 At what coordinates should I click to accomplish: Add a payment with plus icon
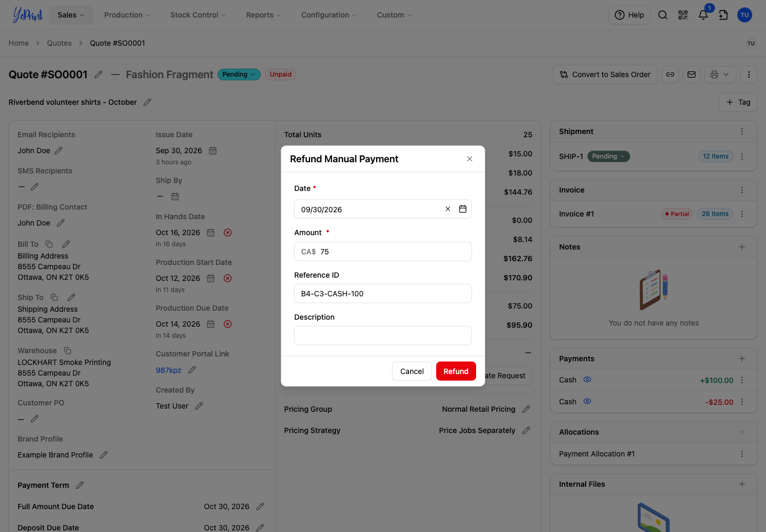click(742, 359)
